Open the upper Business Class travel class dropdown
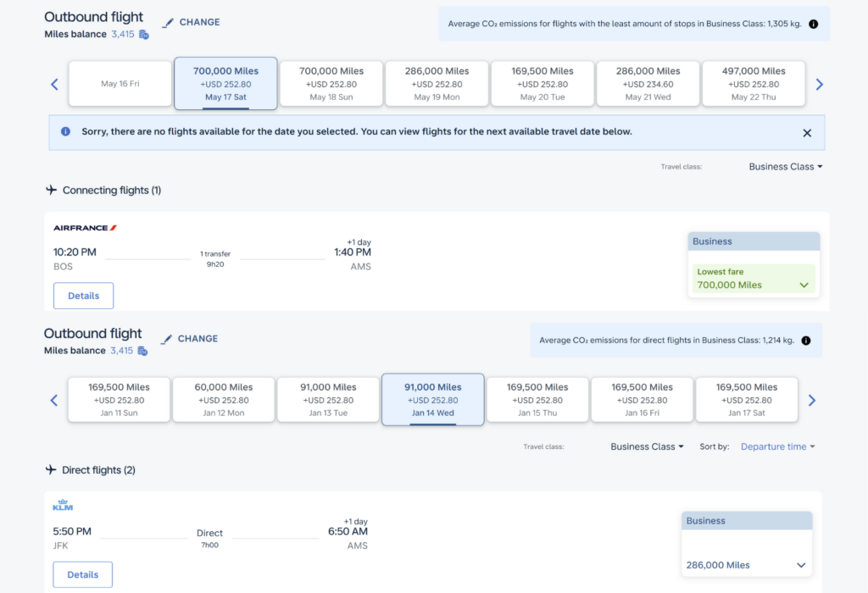The image size is (868, 593). (x=786, y=167)
